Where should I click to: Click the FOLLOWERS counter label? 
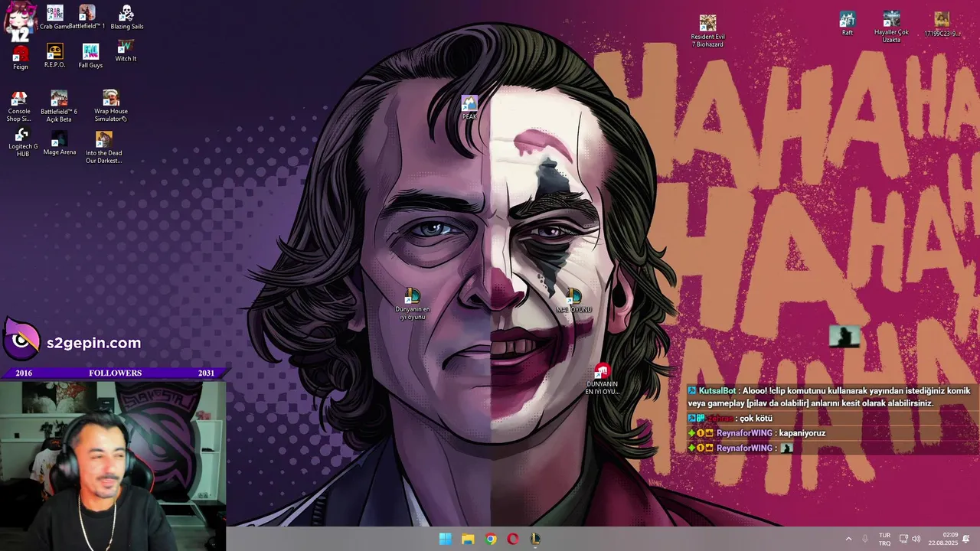115,373
